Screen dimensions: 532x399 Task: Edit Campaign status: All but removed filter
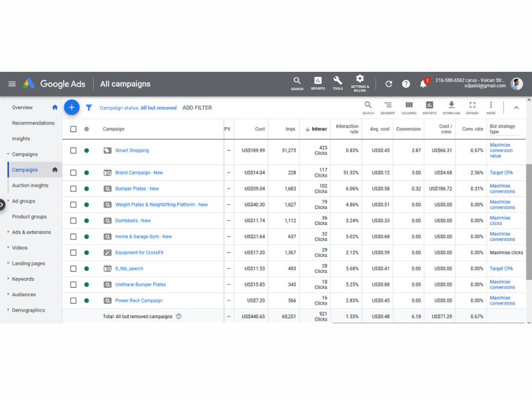click(138, 107)
